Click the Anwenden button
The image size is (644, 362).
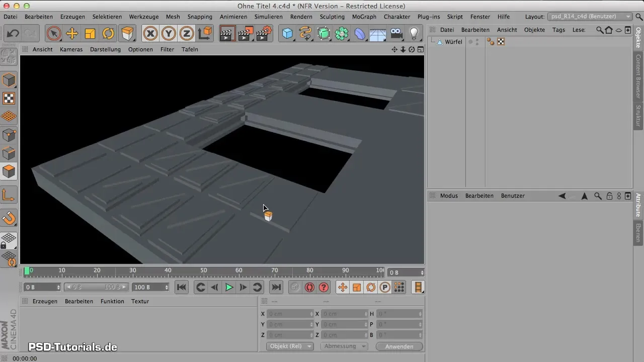(399, 346)
